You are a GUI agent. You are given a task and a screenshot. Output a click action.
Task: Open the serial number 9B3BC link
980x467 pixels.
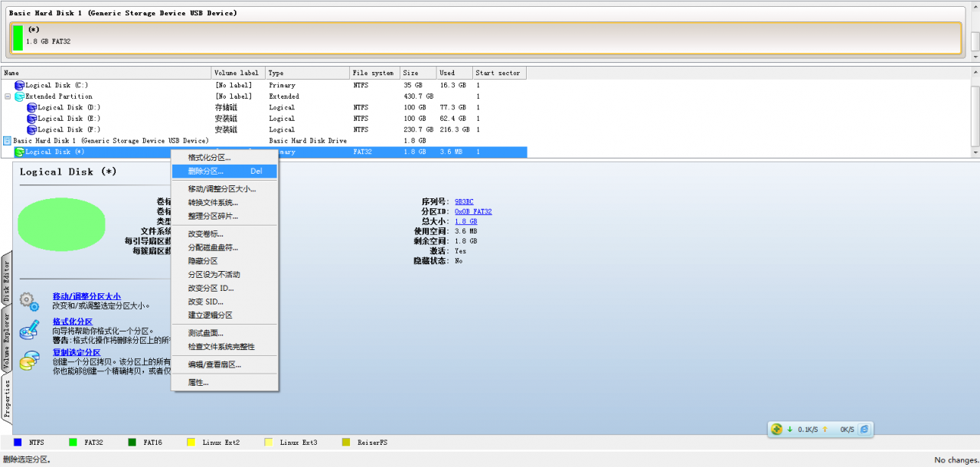(x=464, y=202)
